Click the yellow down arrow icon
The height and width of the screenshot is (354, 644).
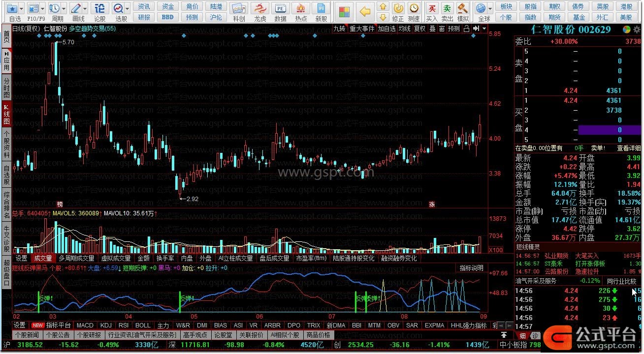383,18
